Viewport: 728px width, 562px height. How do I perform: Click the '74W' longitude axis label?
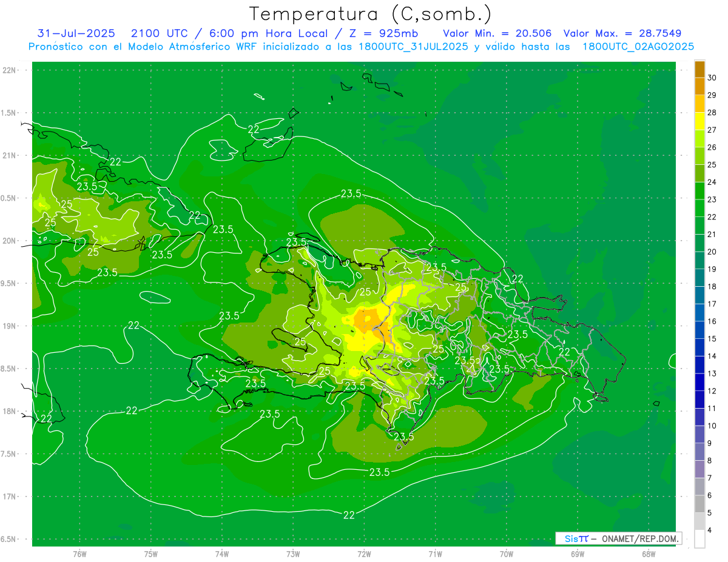pyautogui.click(x=222, y=554)
